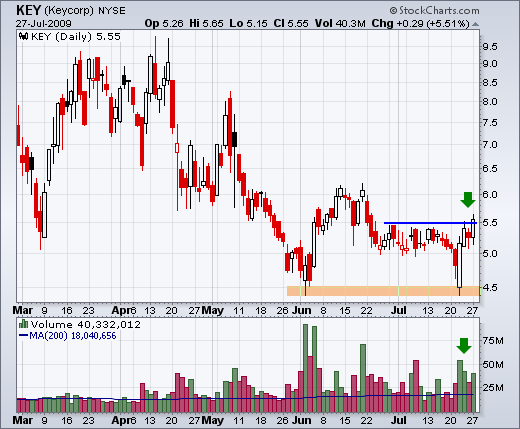Click the last white candlestick on 27 July
The width and height of the screenshot is (520, 429).
[473, 229]
